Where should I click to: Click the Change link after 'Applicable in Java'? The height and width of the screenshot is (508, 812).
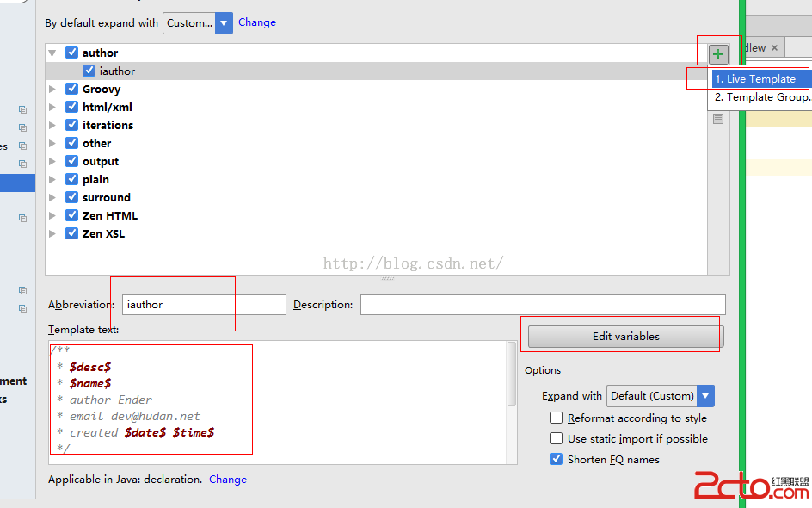(x=228, y=480)
